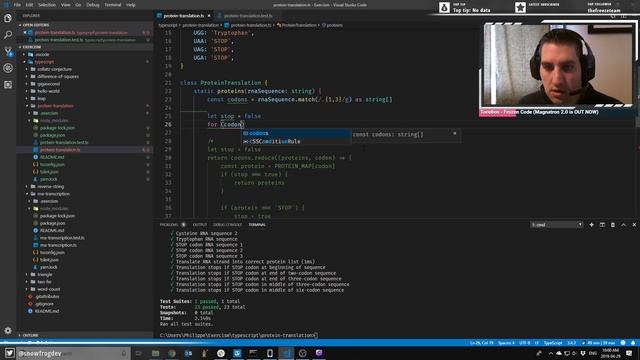This screenshot has width=640, height=360.
Task: Click the UTF-8 encoding in status bar
Action: (524, 343)
